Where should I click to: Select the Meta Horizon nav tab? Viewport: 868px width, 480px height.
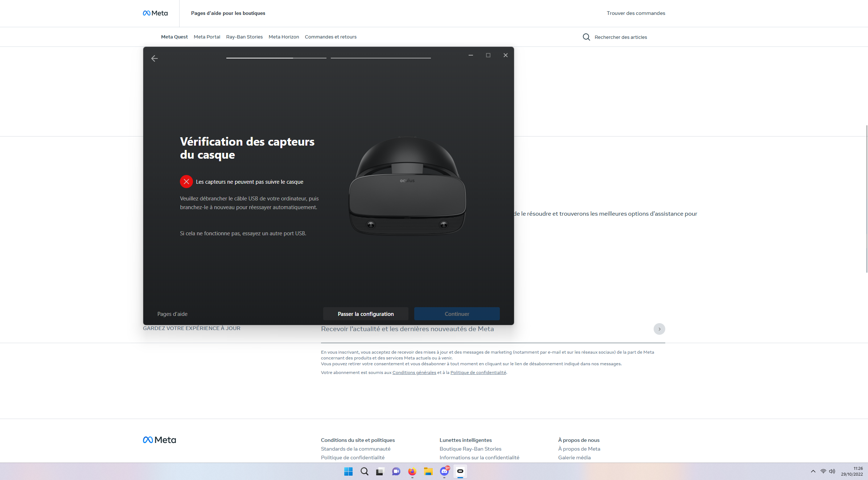point(284,37)
